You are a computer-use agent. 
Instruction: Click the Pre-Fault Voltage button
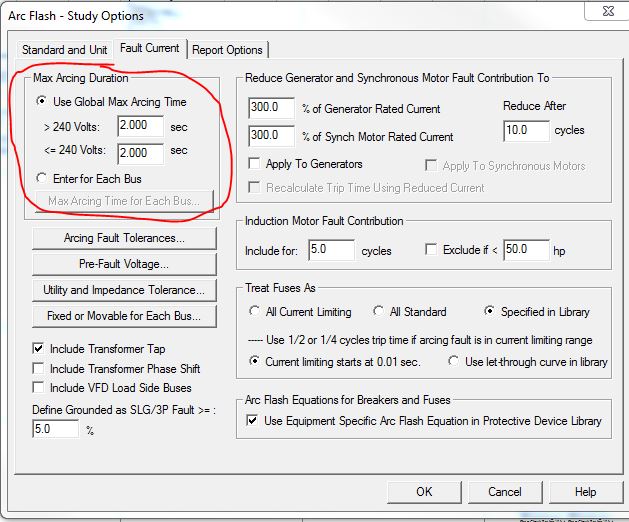(x=123, y=264)
